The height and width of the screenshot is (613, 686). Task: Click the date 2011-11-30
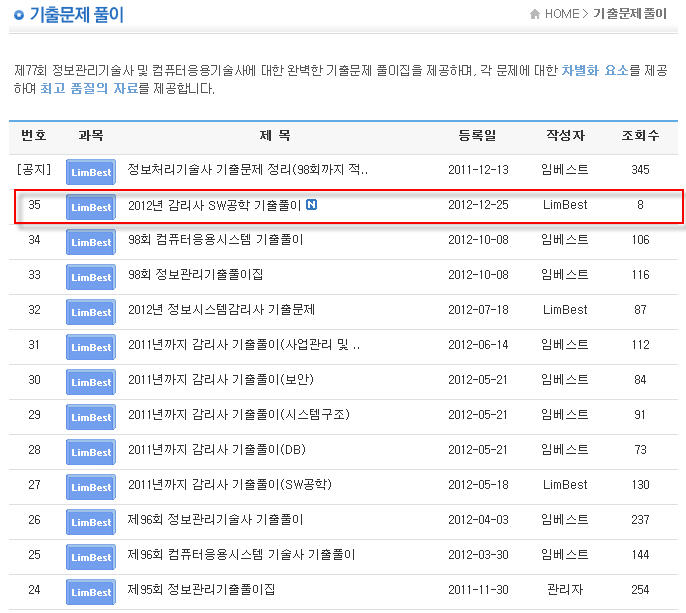478,590
